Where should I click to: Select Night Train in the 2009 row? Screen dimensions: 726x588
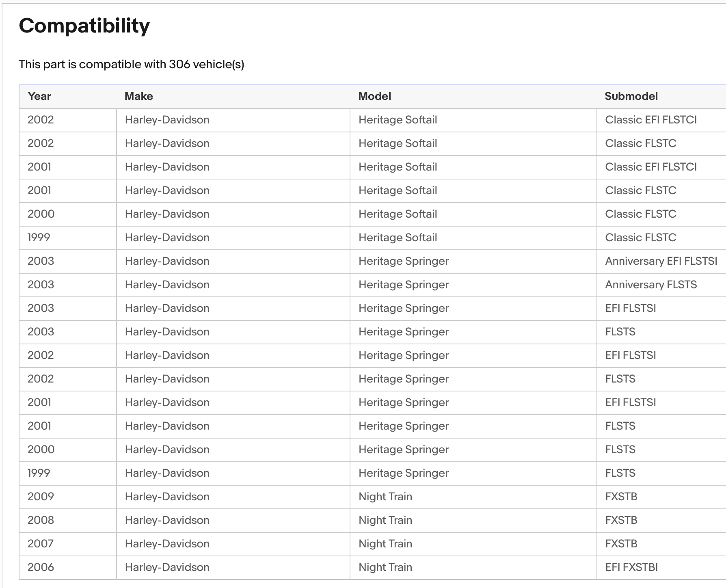[x=385, y=497]
